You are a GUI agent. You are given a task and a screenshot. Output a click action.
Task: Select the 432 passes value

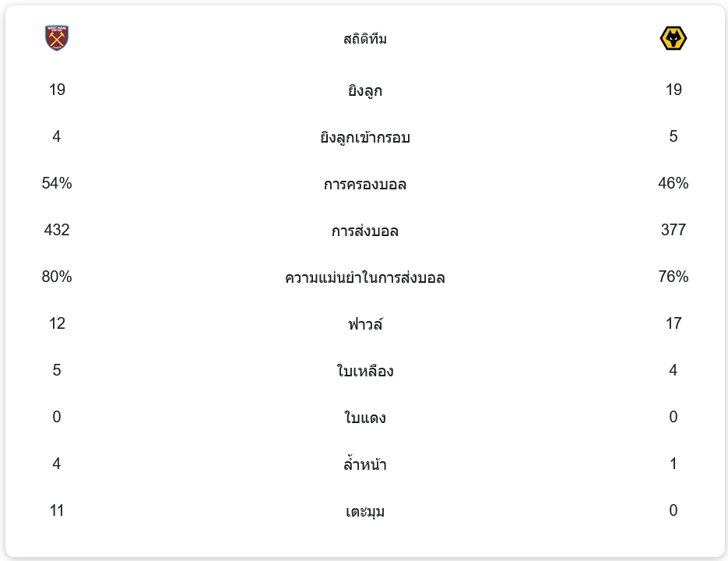tap(57, 230)
